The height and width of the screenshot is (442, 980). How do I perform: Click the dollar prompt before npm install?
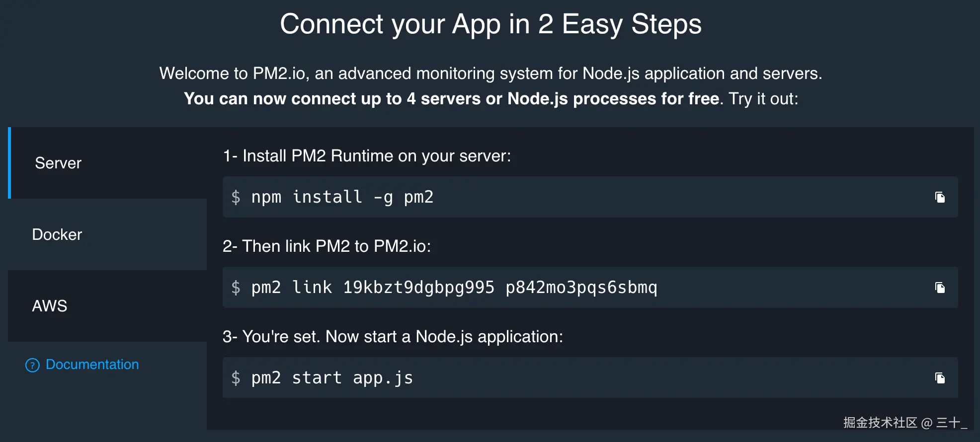coord(236,197)
